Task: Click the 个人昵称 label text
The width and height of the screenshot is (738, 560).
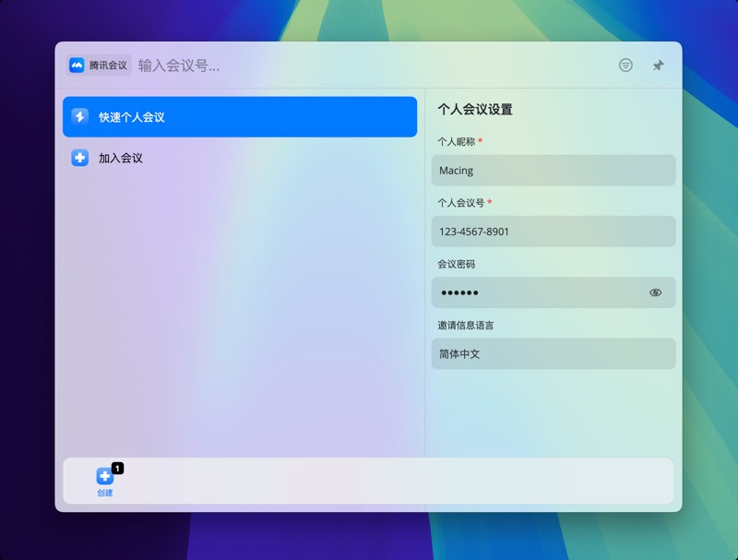Action: (456, 142)
